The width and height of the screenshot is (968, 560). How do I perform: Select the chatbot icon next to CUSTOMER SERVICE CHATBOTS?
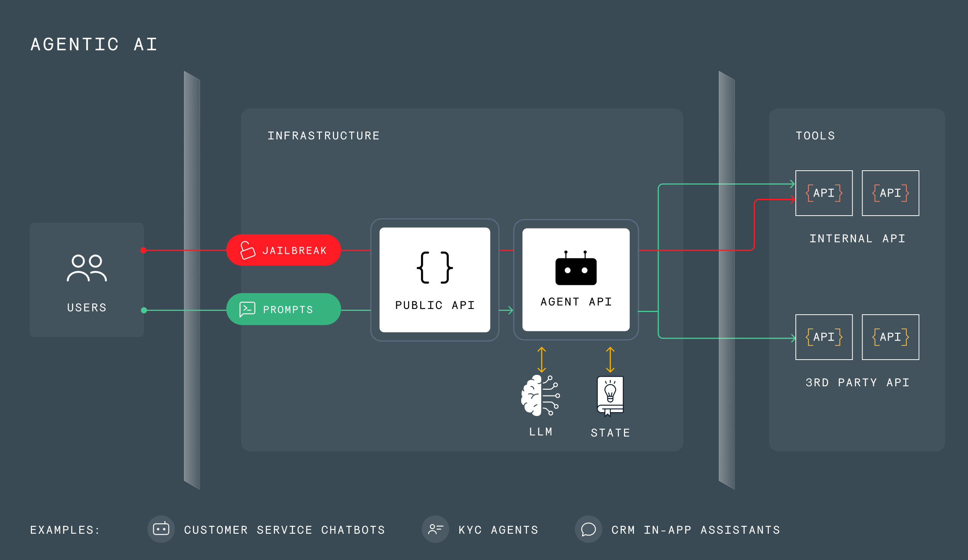pyautogui.click(x=162, y=529)
